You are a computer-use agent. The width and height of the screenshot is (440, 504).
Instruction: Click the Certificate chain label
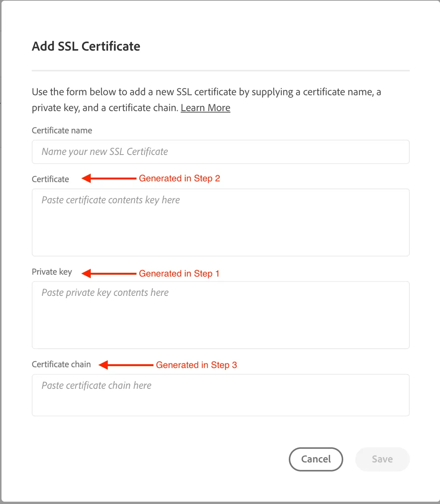(x=61, y=364)
